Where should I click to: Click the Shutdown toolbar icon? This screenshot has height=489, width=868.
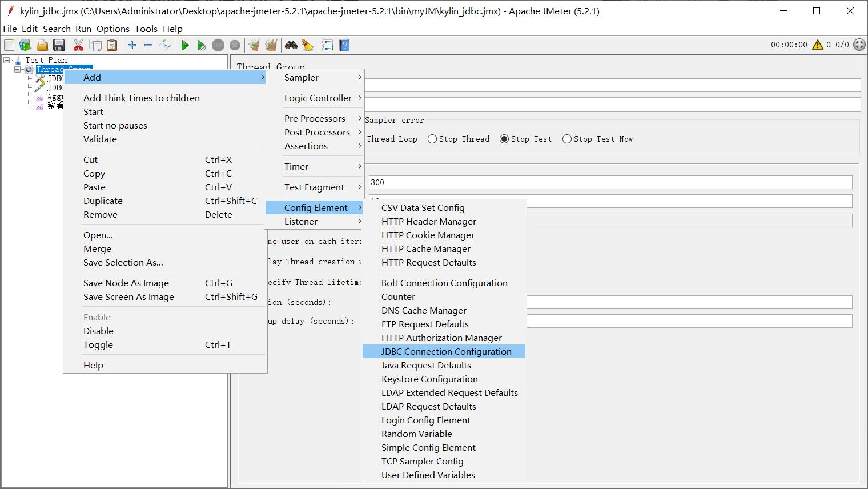[x=235, y=45]
